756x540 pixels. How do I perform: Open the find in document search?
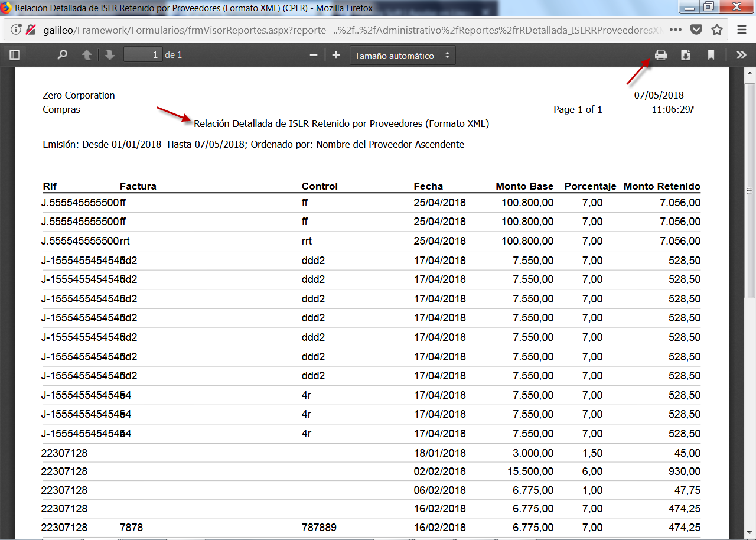point(62,56)
